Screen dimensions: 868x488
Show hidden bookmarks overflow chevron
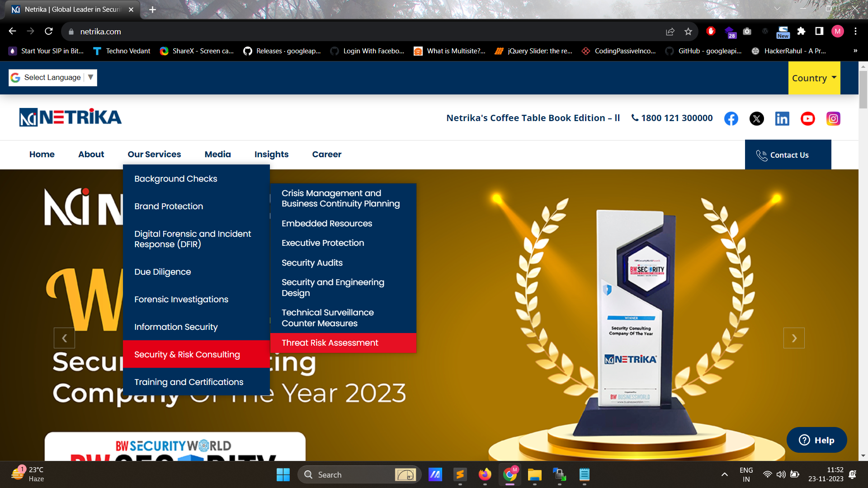pos(855,51)
